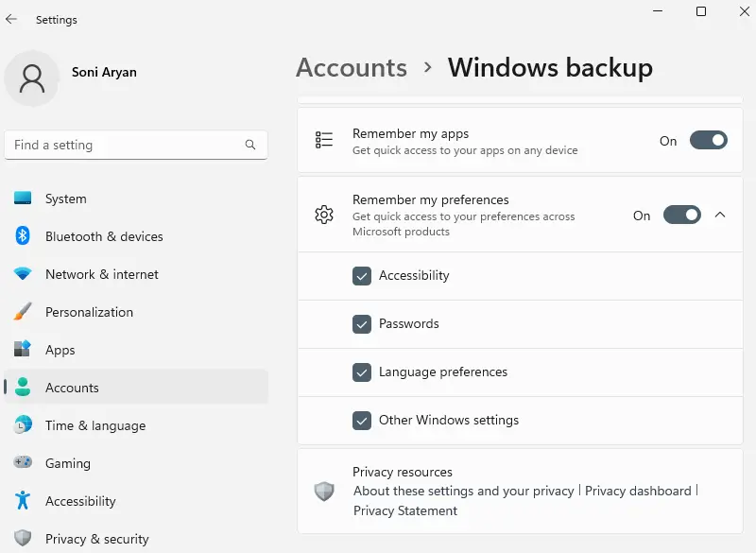Turn off Remember my apps
Screen dimensions: 756x553
pos(708,140)
